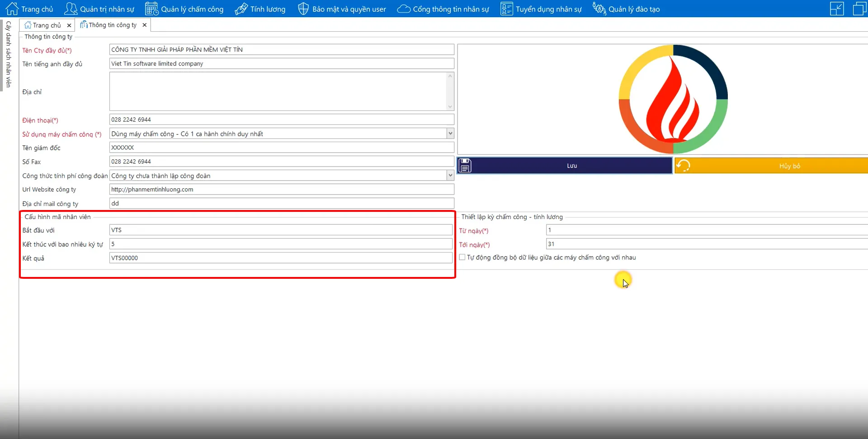868x439 pixels.
Task: Click the Số Fax field
Action: pyautogui.click(x=282, y=162)
